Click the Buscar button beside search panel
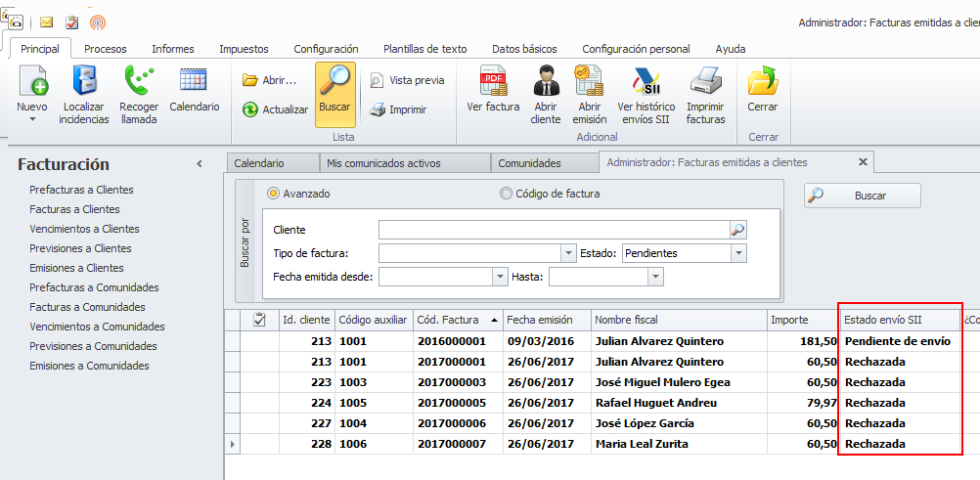Image resolution: width=980 pixels, height=480 pixels. [862, 196]
